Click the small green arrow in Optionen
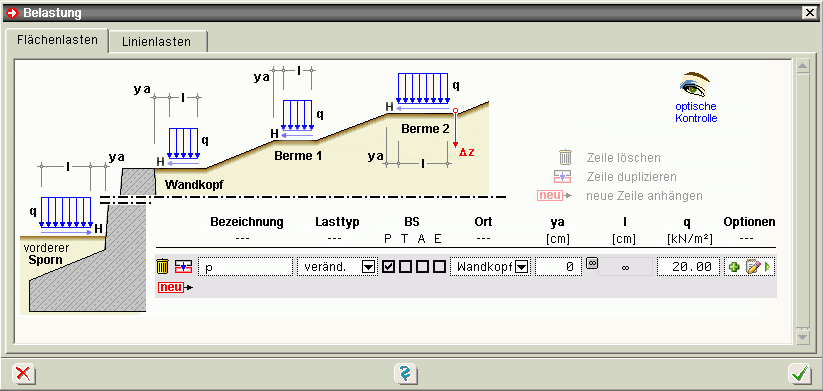Viewport: 823px width, 391px height. (768, 267)
